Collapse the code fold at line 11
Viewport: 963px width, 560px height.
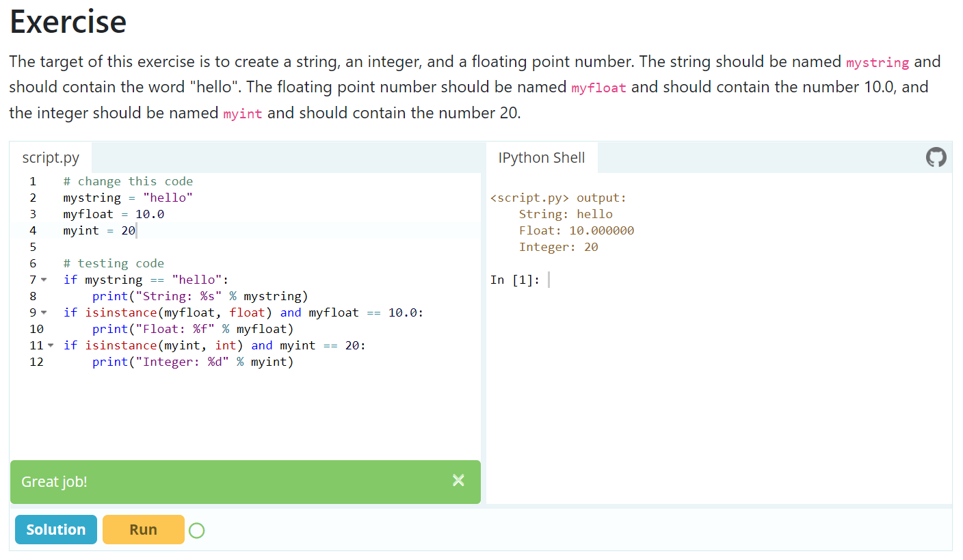[50, 345]
